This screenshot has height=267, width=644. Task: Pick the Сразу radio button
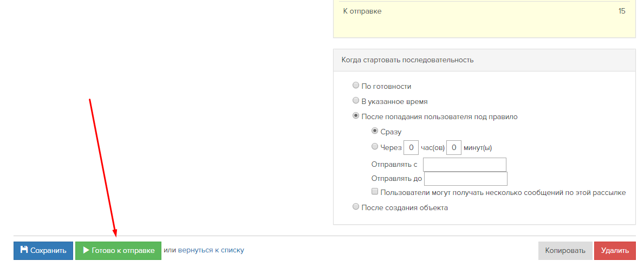375,131
